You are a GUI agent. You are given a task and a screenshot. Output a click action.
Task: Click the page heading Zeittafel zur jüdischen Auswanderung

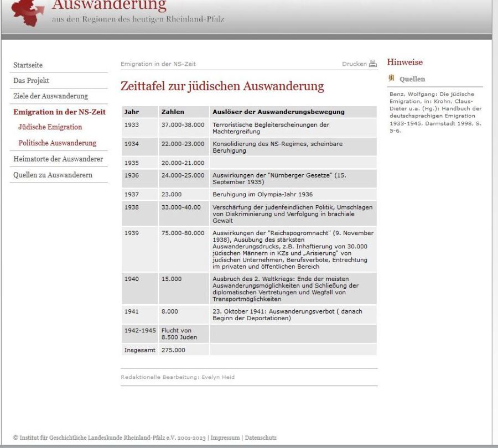coord(222,87)
